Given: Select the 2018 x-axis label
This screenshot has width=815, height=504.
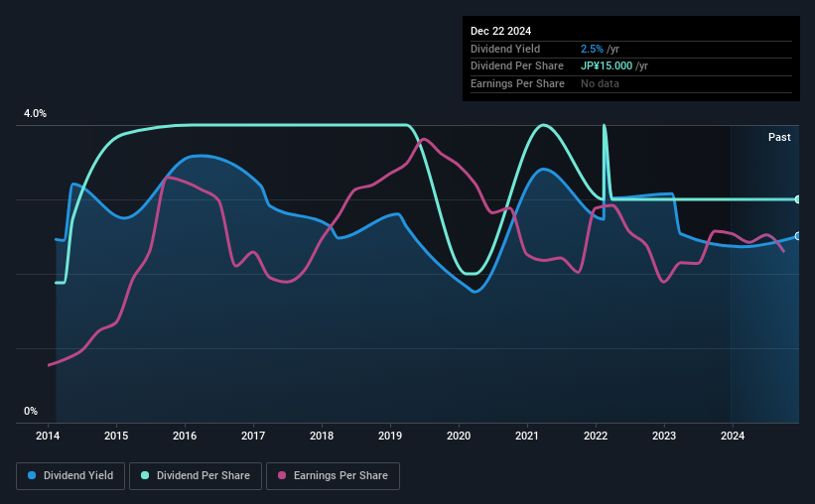Looking at the screenshot, I should click(322, 436).
